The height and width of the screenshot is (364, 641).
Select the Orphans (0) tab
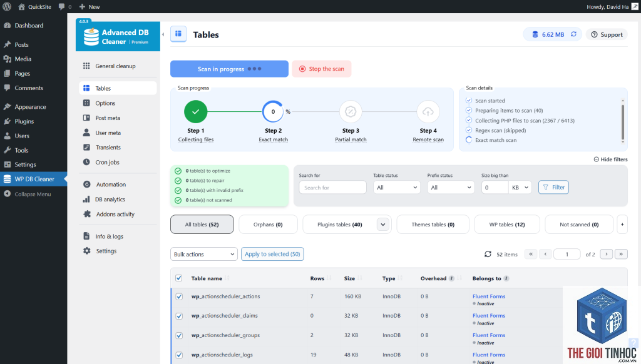click(x=268, y=225)
